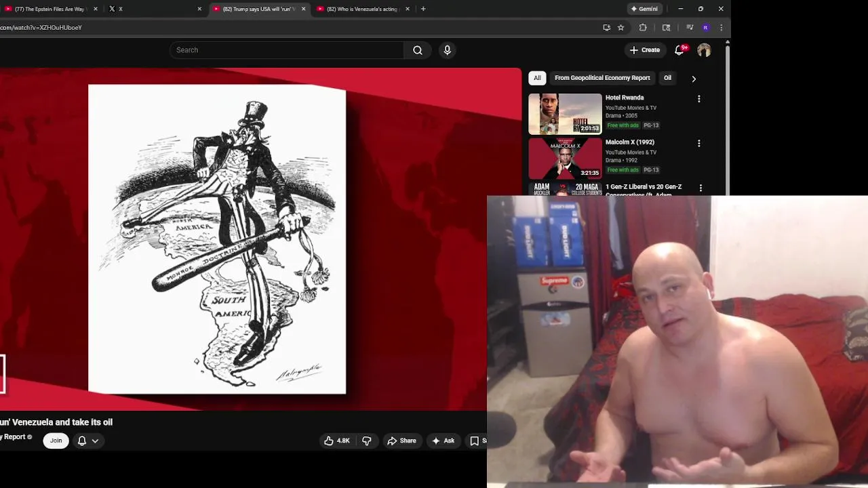The width and height of the screenshot is (868, 488).
Task: Open Hotel Rwanda video thumbnail
Action: 565,114
